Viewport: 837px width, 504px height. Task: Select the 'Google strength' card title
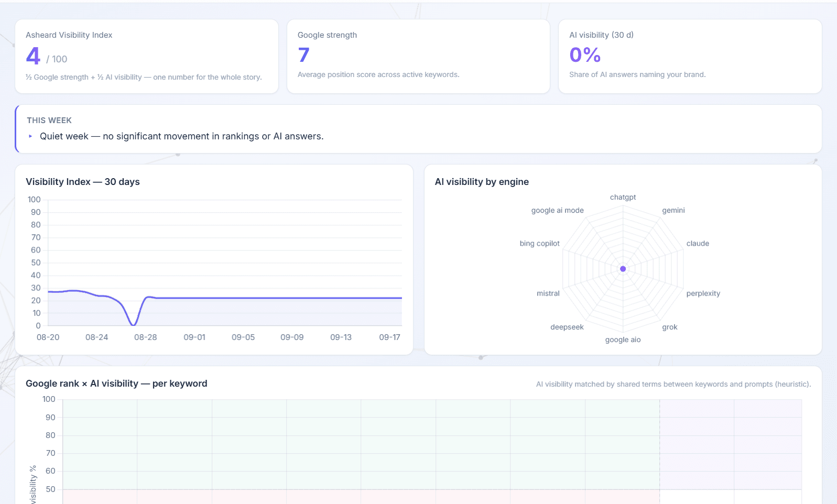coord(327,35)
